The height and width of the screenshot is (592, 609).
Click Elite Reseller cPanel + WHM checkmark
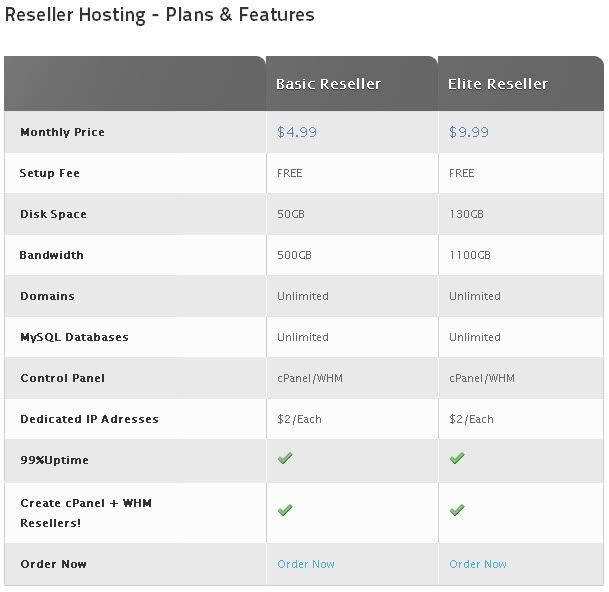pyautogui.click(x=457, y=510)
